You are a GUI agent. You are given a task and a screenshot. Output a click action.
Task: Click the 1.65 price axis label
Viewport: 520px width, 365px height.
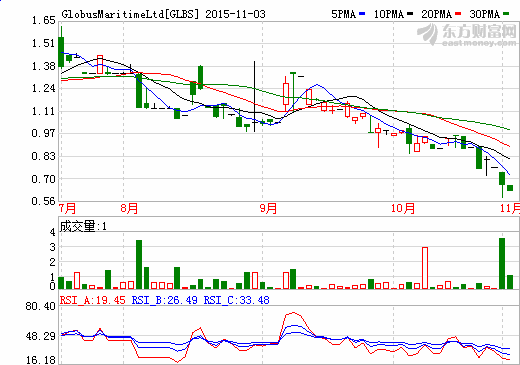[43, 21]
